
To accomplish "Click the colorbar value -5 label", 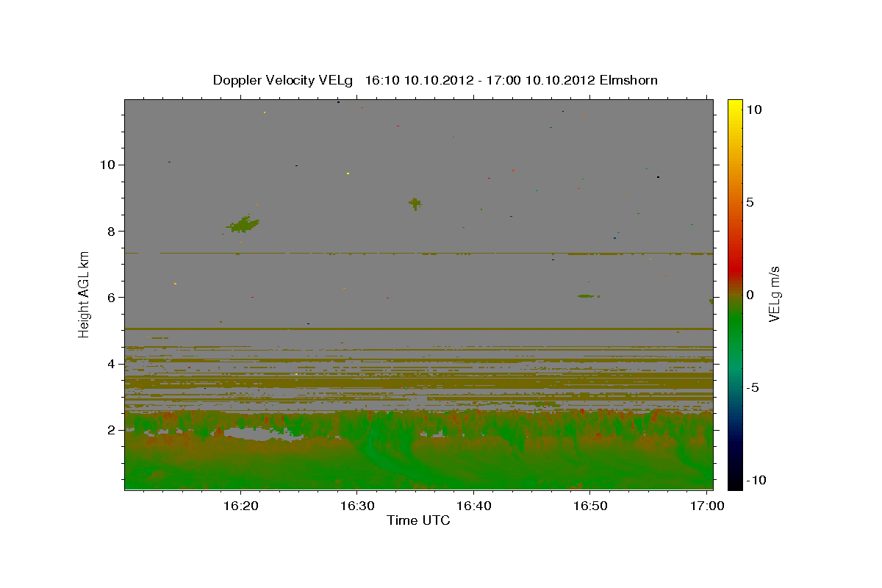I will pos(752,388).
